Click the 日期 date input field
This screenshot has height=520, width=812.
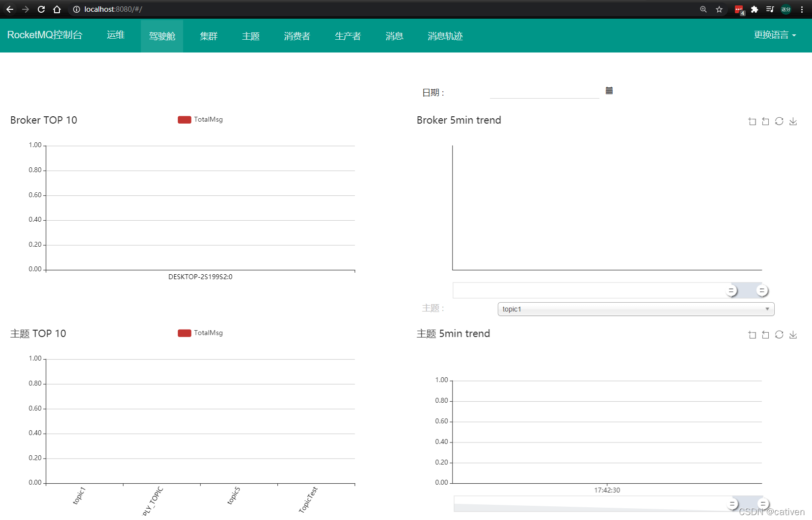(544, 92)
